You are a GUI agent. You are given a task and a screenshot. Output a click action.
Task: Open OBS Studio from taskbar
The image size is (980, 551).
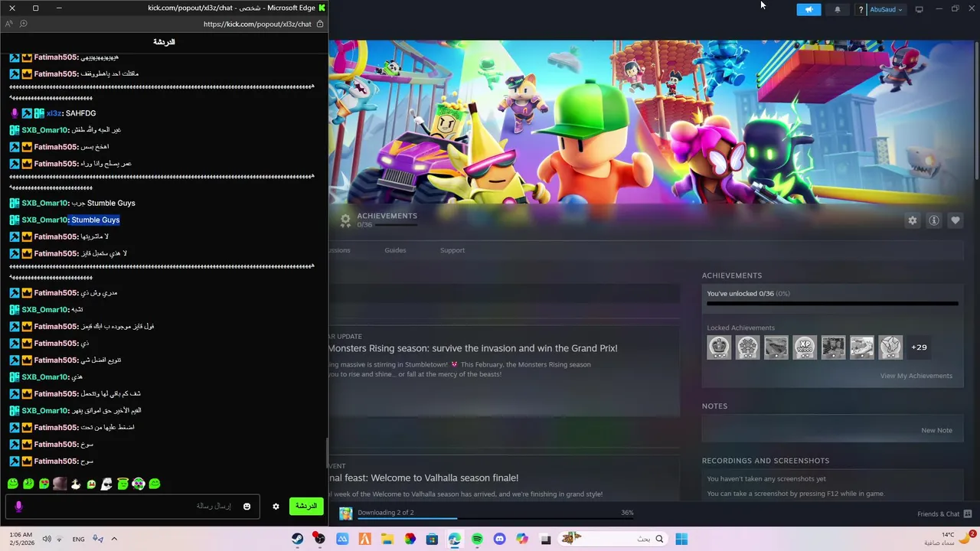point(319,539)
